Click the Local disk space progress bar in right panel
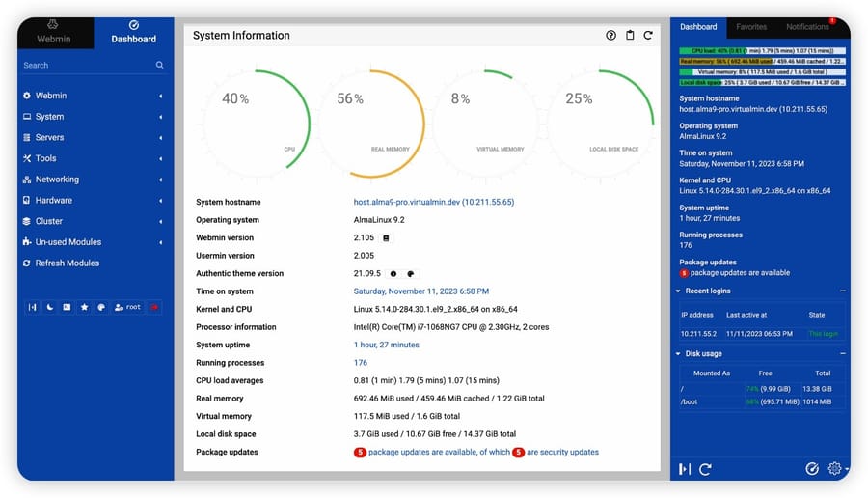 [x=762, y=83]
